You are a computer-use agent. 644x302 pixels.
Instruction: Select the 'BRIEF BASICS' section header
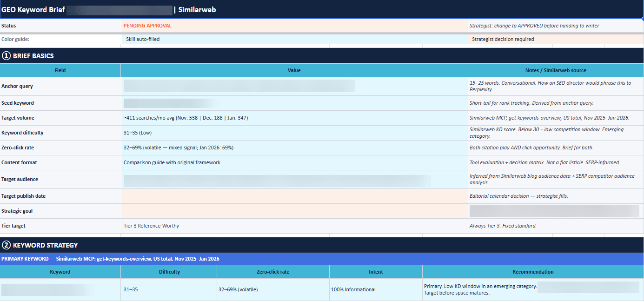(x=322, y=56)
